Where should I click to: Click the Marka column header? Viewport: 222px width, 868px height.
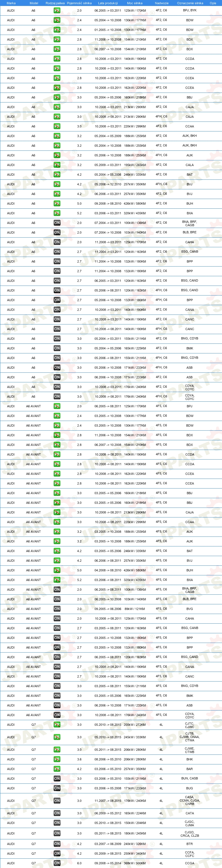11,3
